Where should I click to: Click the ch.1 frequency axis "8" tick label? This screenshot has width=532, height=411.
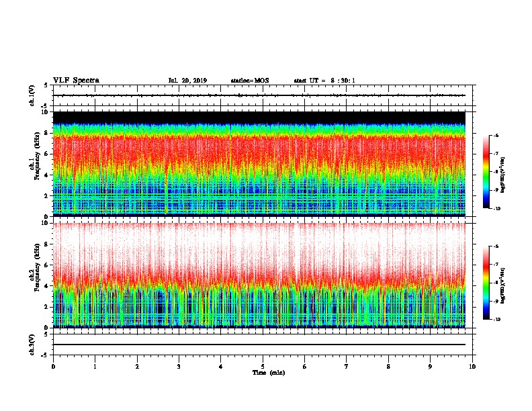46,133
